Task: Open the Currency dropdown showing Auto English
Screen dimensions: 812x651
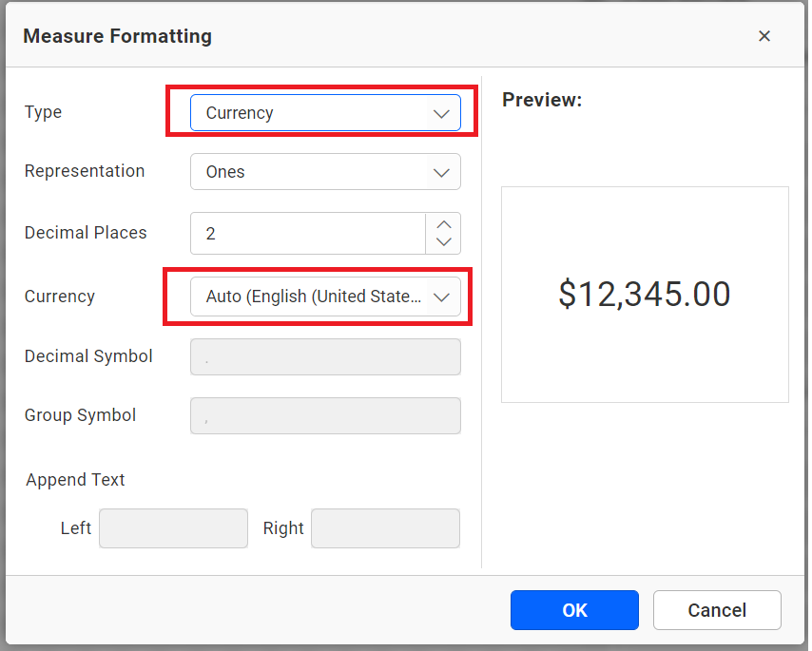Action: (x=314, y=297)
